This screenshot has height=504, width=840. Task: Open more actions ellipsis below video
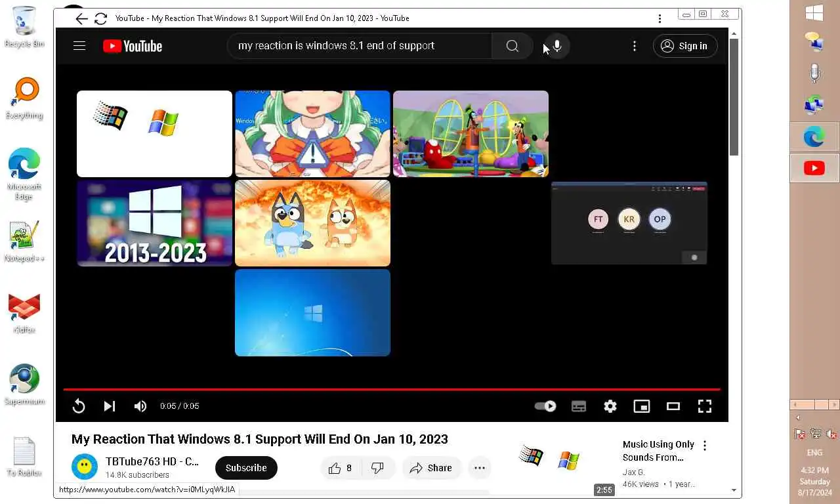[480, 468]
